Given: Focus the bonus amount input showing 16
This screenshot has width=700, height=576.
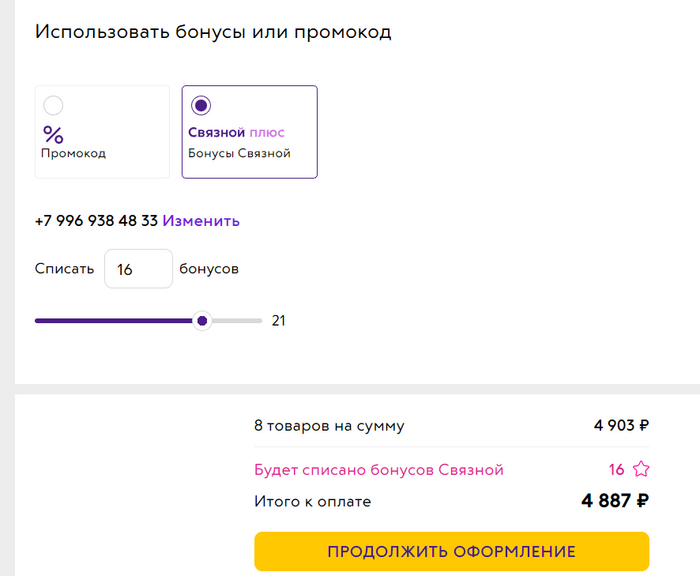Looking at the screenshot, I should click(138, 269).
